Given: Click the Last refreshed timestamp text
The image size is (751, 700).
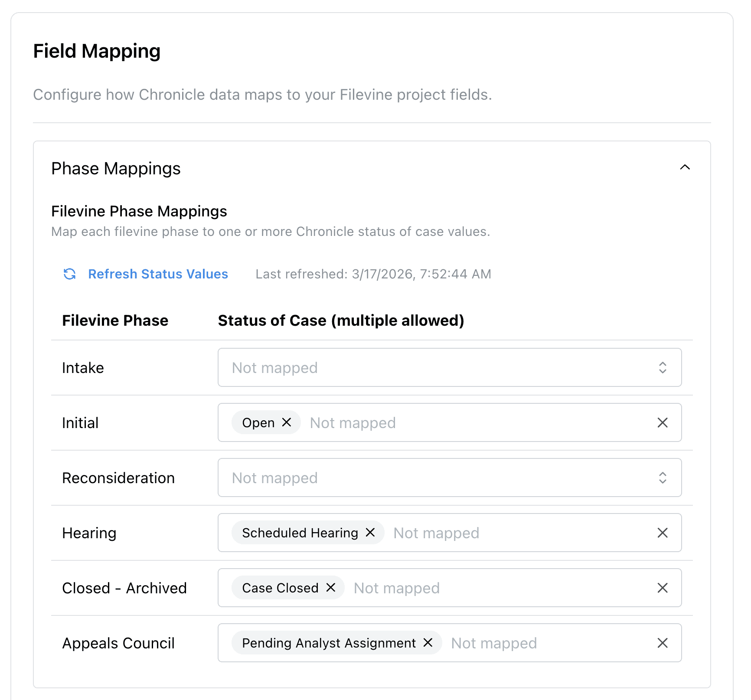Looking at the screenshot, I should [373, 274].
